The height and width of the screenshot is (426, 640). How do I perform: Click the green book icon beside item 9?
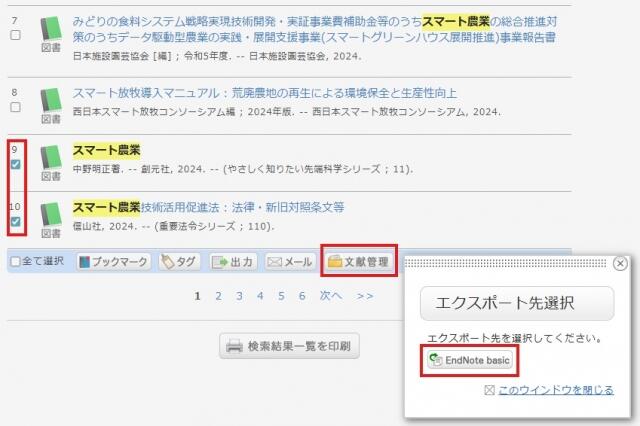click(51, 158)
